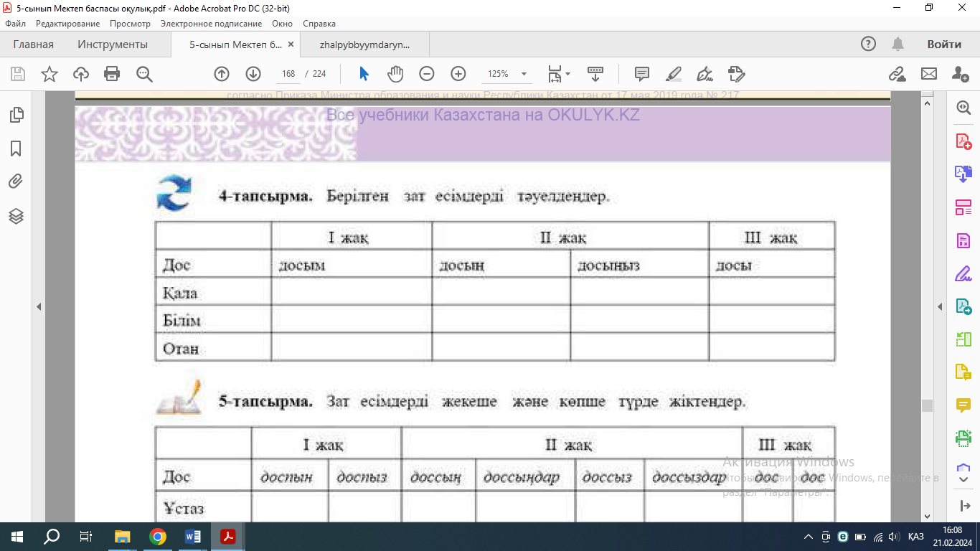Open the Export PDF tool
This screenshot has height=551, width=980.
[963, 307]
